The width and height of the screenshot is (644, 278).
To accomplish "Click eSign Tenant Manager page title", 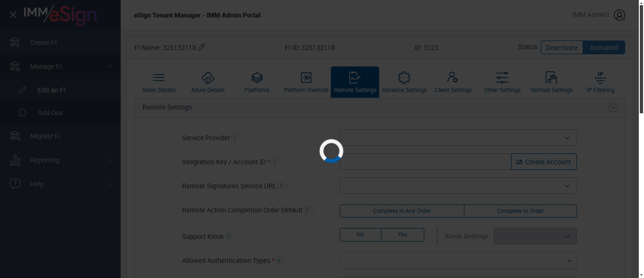I will pos(197,15).
